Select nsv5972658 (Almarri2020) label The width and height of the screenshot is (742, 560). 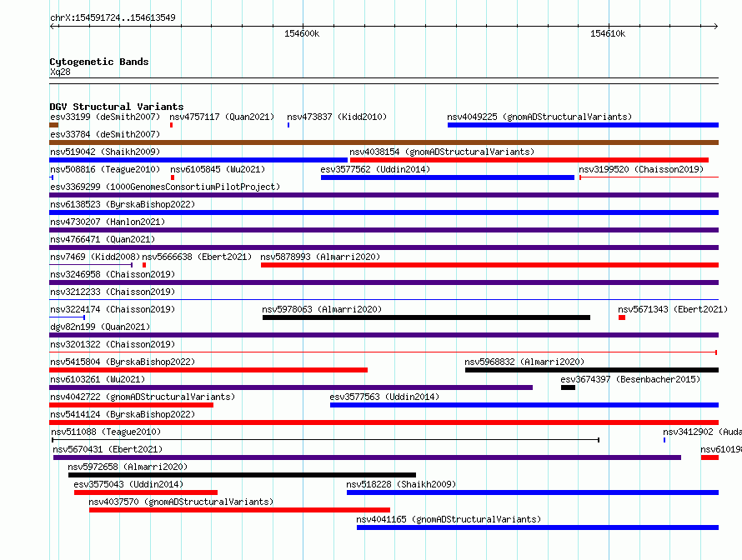pyautogui.click(x=128, y=467)
